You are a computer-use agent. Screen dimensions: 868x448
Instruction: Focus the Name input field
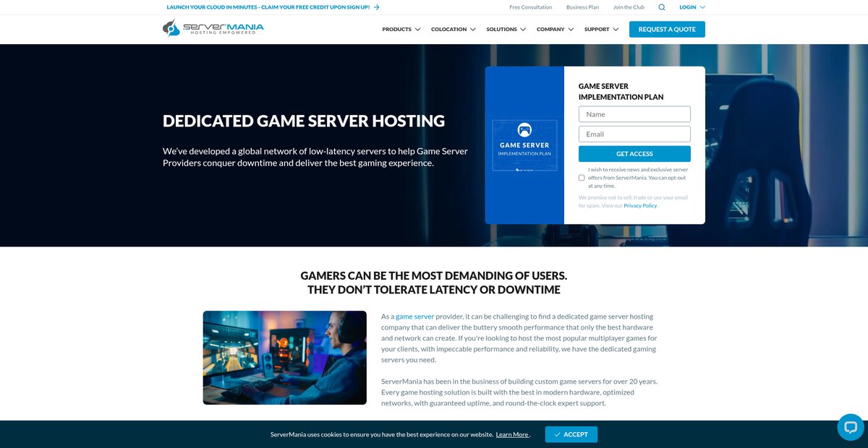coord(634,114)
